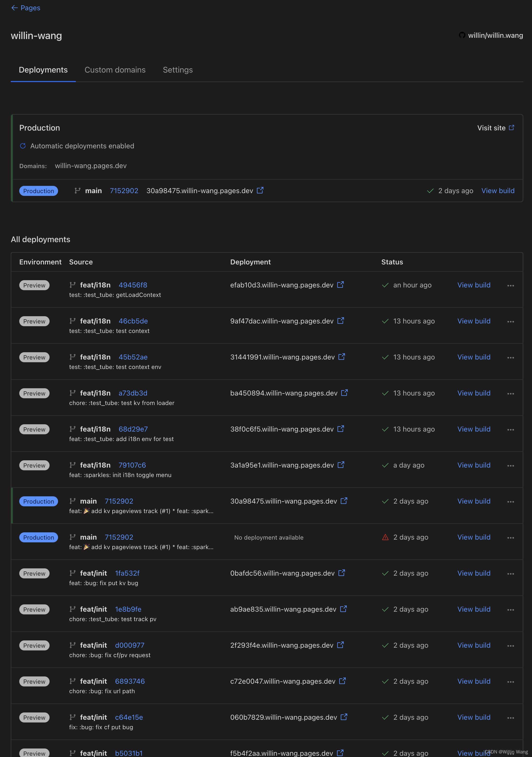The image size is (532, 757).
Task: Click the three-dot menu icon for feat/i18n 46cb5de
Action: click(x=510, y=321)
